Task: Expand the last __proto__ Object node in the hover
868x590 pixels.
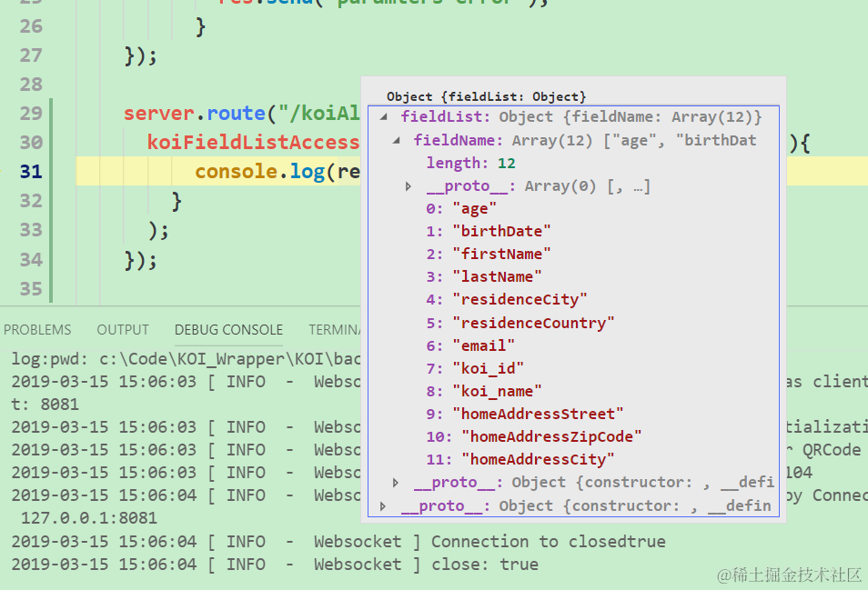Action: (383, 506)
